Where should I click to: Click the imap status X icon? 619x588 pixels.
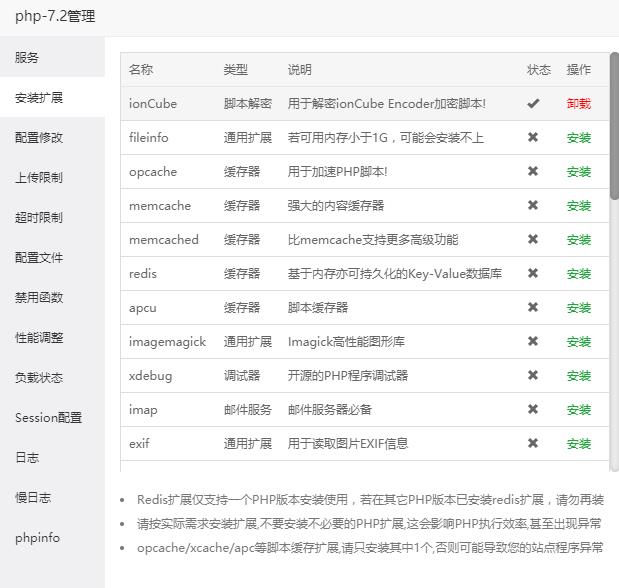click(533, 409)
